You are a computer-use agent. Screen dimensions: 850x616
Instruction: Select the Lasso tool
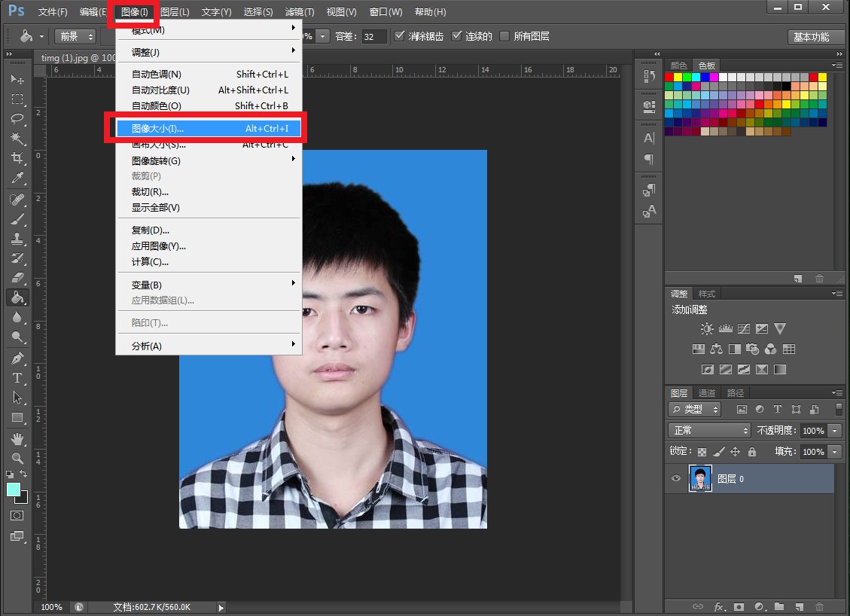click(17, 119)
